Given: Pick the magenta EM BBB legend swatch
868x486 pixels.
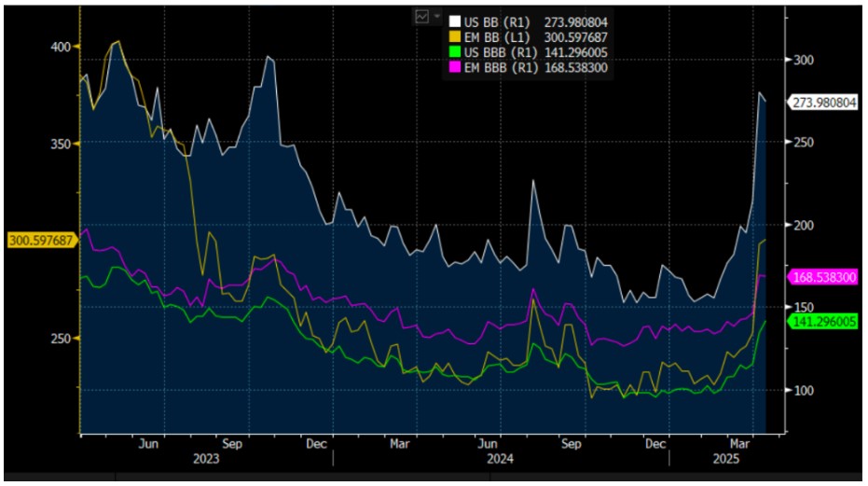Looking at the screenshot, I should [x=455, y=67].
